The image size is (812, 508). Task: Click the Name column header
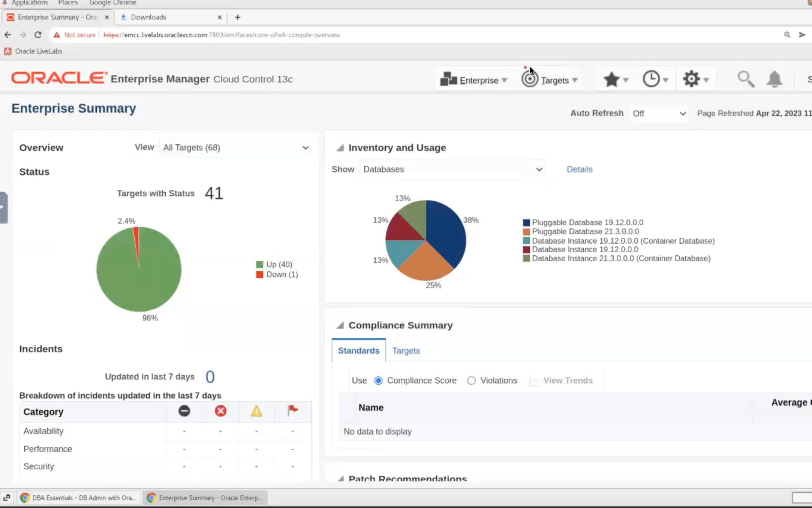pos(371,407)
